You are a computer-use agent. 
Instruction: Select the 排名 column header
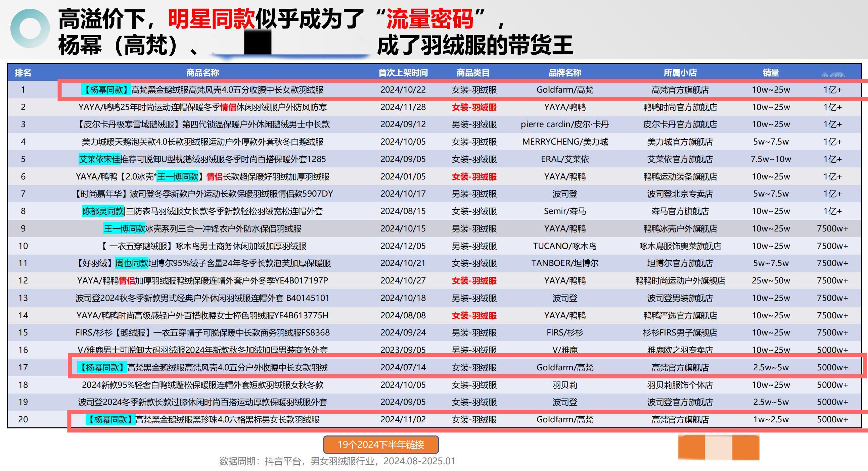(x=23, y=73)
